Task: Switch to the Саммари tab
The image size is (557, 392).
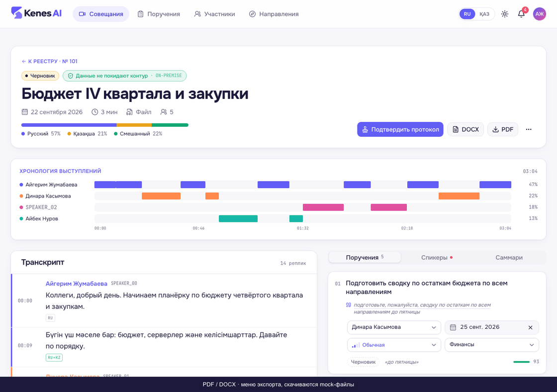Action: click(509, 257)
